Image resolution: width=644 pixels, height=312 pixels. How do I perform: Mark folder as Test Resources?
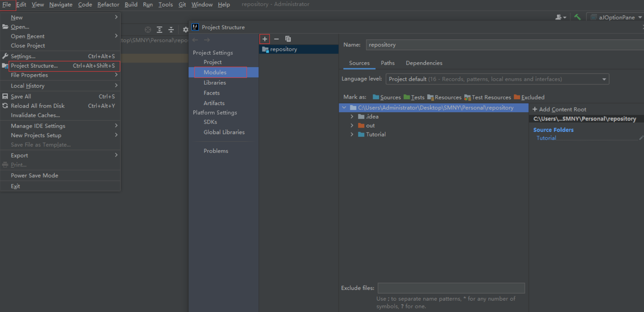coord(487,97)
